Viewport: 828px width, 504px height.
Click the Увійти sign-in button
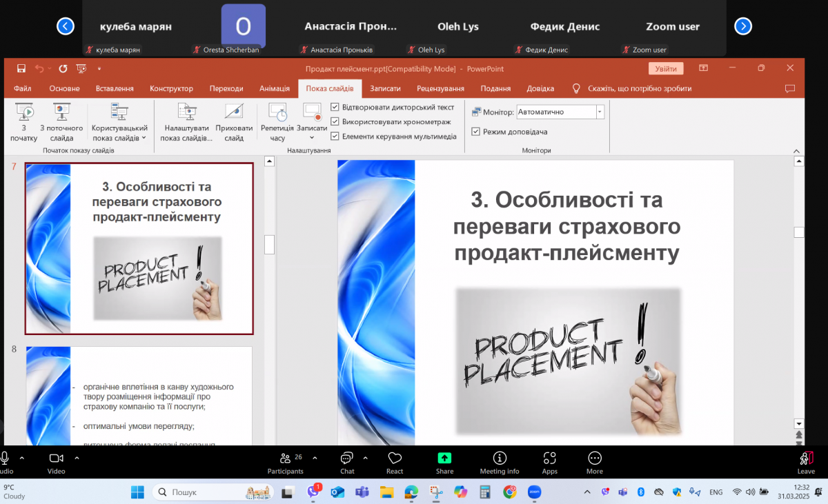coord(666,68)
